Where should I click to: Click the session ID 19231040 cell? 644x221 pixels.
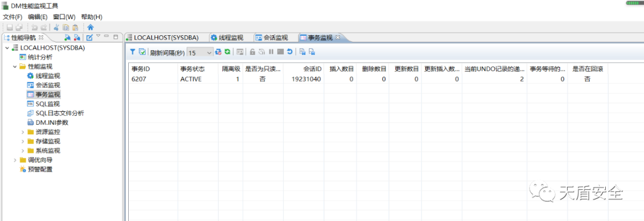coord(304,79)
